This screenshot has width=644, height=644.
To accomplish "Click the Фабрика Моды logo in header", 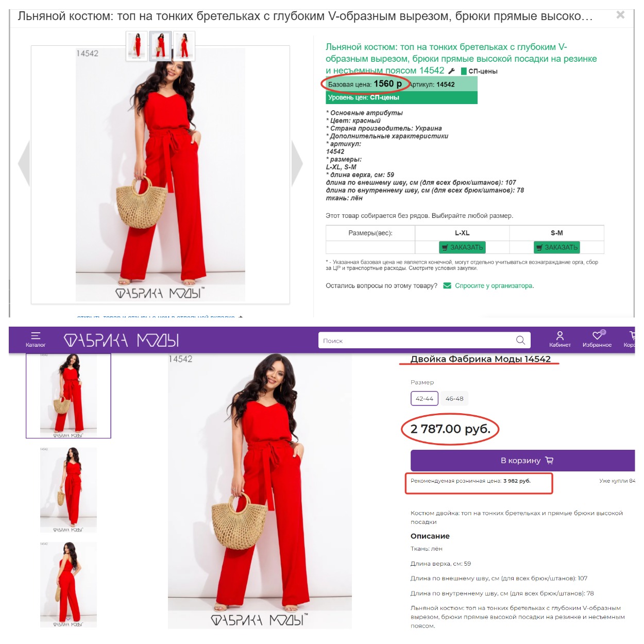I will tap(121, 340).
